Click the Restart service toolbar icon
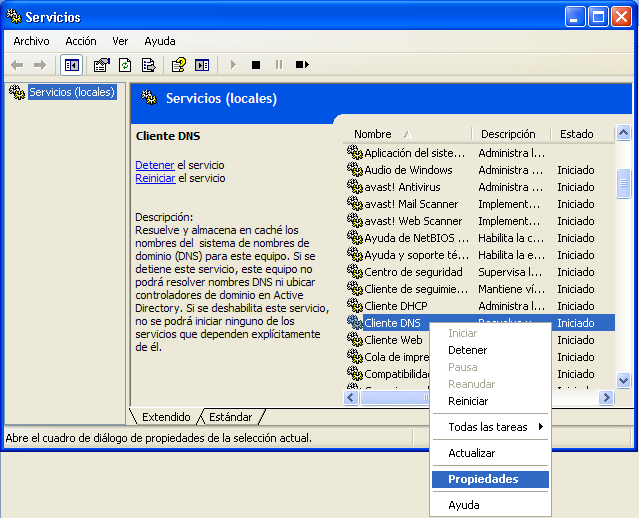The width and height of the screenshot is (639, 518). pyautogui.click(x=302, y=65)
